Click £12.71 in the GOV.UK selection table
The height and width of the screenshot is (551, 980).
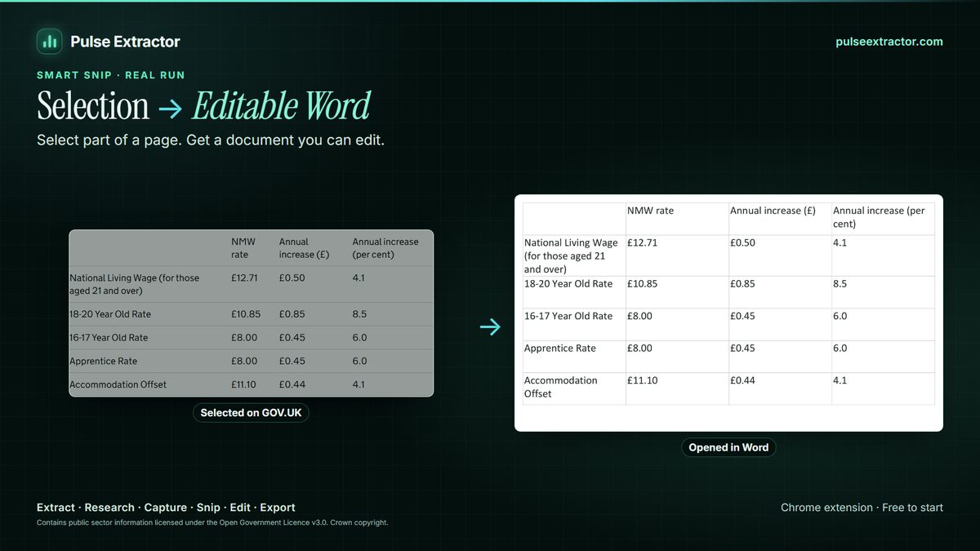point(244,278)
